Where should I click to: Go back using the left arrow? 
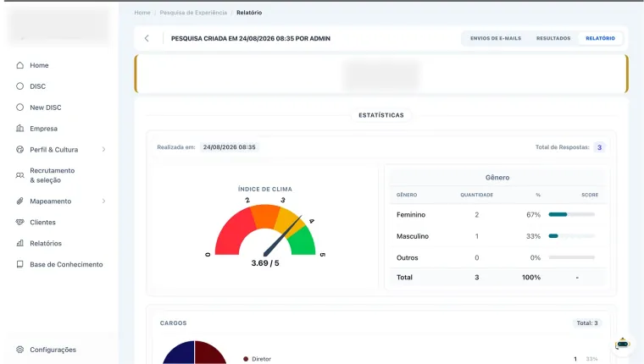click(x=147, y=38)
